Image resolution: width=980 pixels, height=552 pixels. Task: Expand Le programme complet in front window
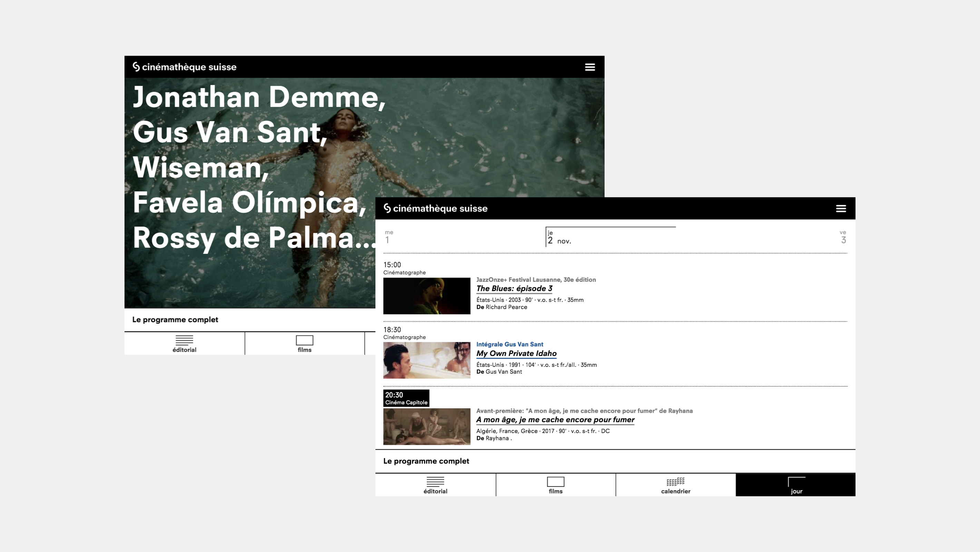pos(426,461)
